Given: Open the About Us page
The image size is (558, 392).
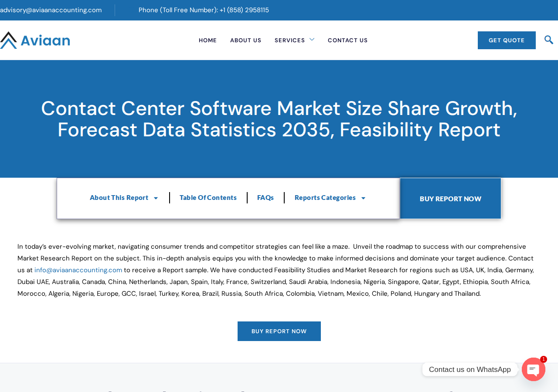Looking at the screenshot, I should tap(246, 40).
